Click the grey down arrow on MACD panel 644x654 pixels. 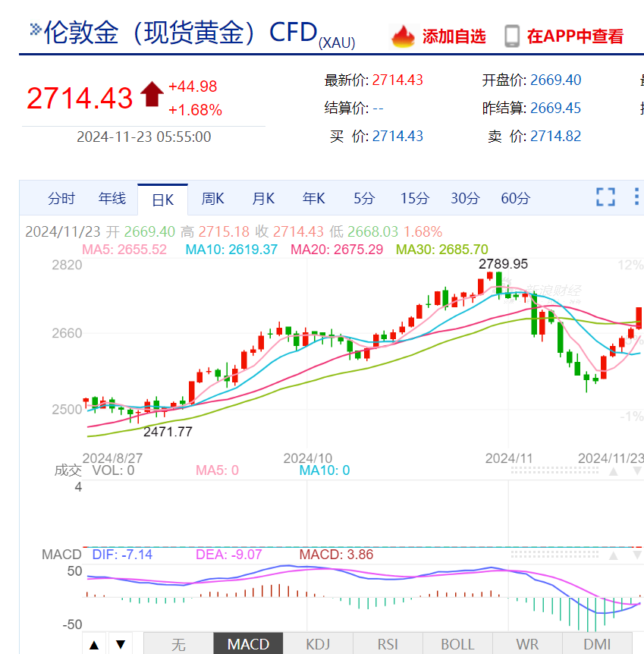coord(636,555)
